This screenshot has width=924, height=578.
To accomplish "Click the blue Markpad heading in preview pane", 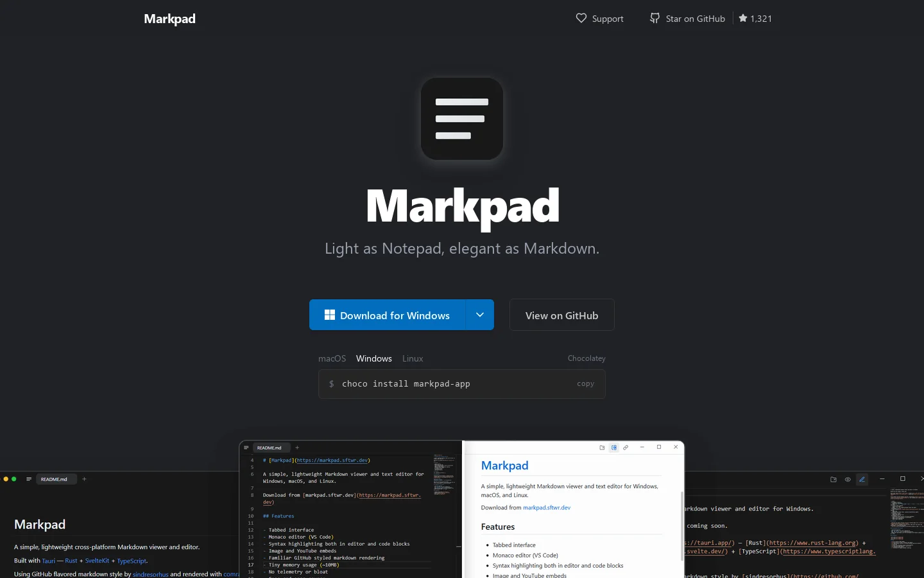I will (505, 466).
